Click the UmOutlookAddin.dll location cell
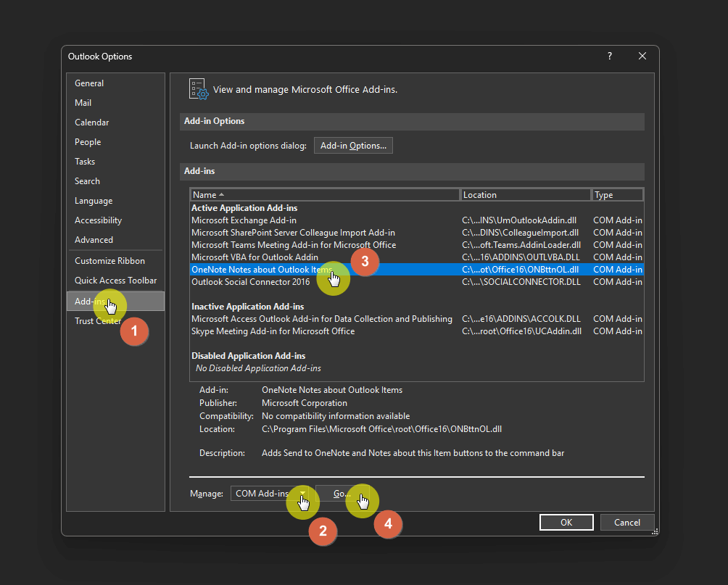Image resolution: width=728 pixels, height=585 pixels. 519,220
